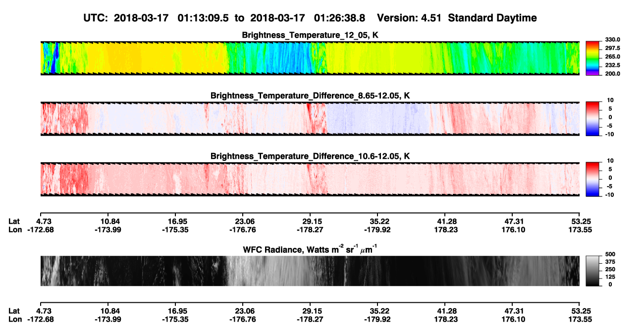Click the grayscale colorbar beside 500
Screen dimensions: 644x330
point(592,271)
